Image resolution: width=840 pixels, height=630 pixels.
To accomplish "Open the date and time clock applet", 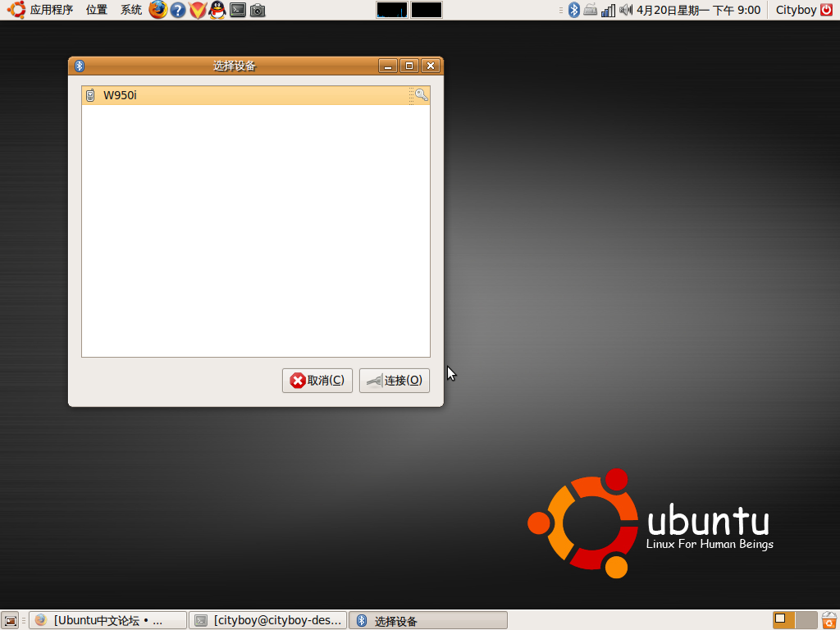I will [699, 10].
